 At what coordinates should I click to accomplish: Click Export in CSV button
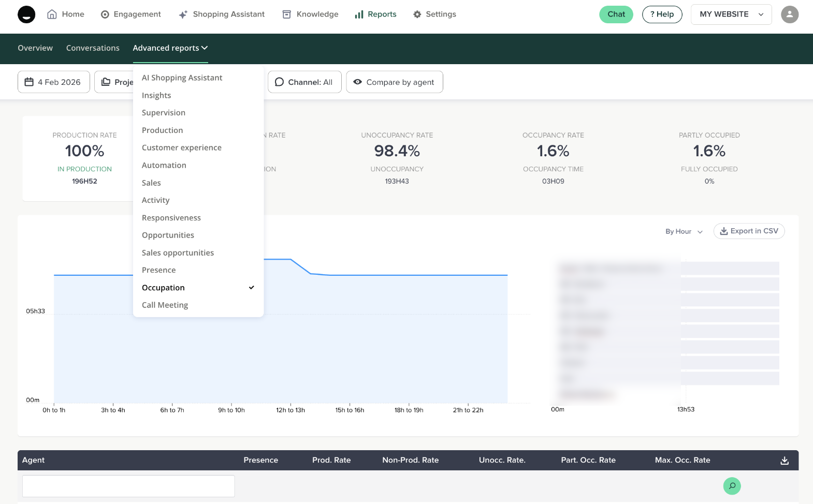click(749, 231)
